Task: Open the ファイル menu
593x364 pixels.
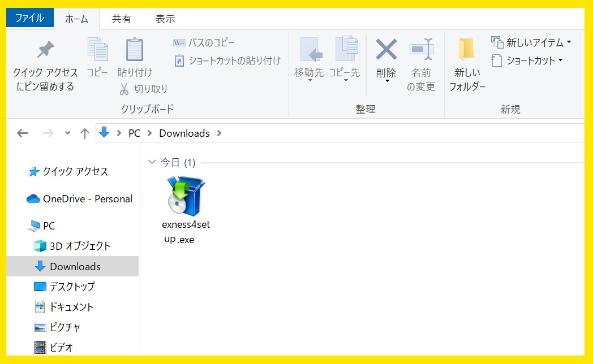Action: (29, 18)
